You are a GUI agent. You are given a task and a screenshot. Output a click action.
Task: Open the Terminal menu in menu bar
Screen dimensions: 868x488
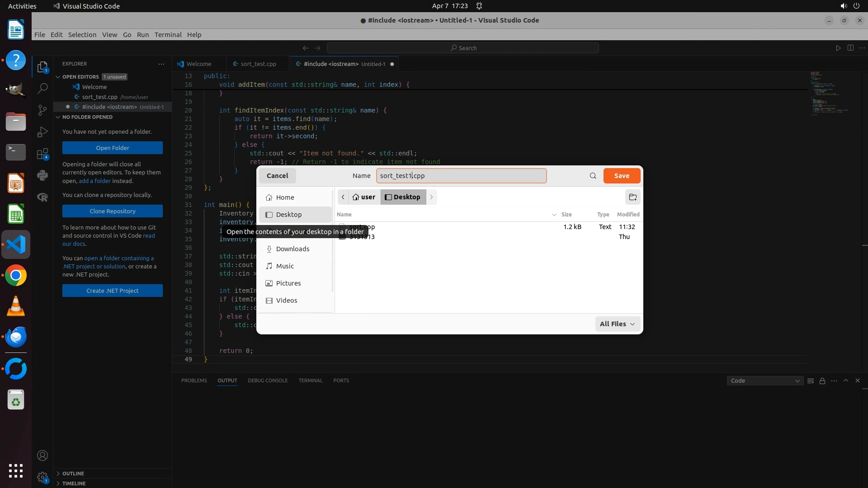(168, 35)
